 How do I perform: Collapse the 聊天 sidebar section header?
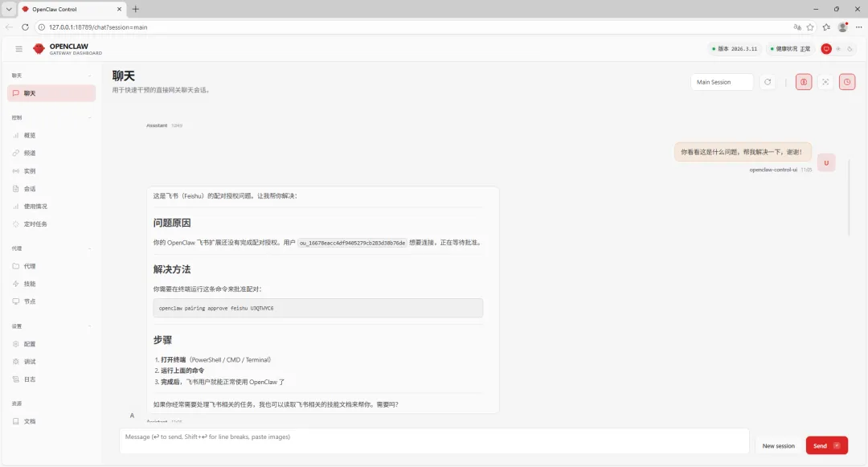tap(51, 76)
